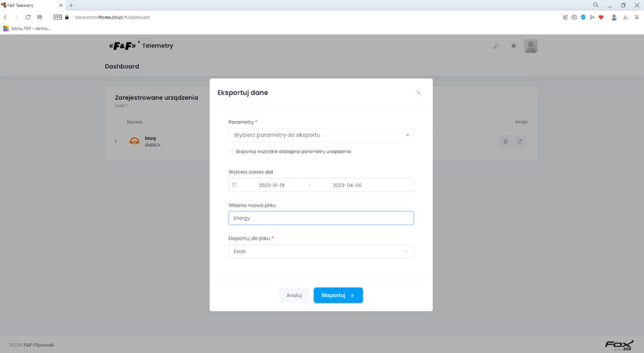
Task: Click the Akcje column header
Action: coord(521,122)
